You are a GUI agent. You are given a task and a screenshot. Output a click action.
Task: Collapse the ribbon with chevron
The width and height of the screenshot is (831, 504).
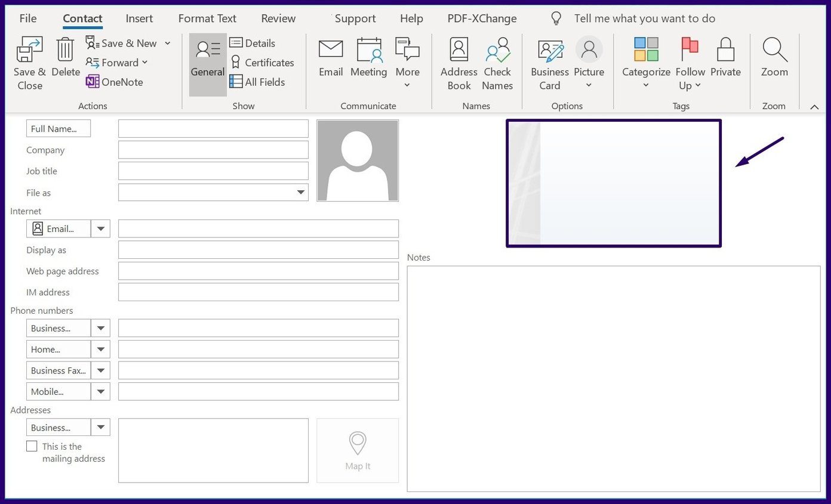click(814, 107)
